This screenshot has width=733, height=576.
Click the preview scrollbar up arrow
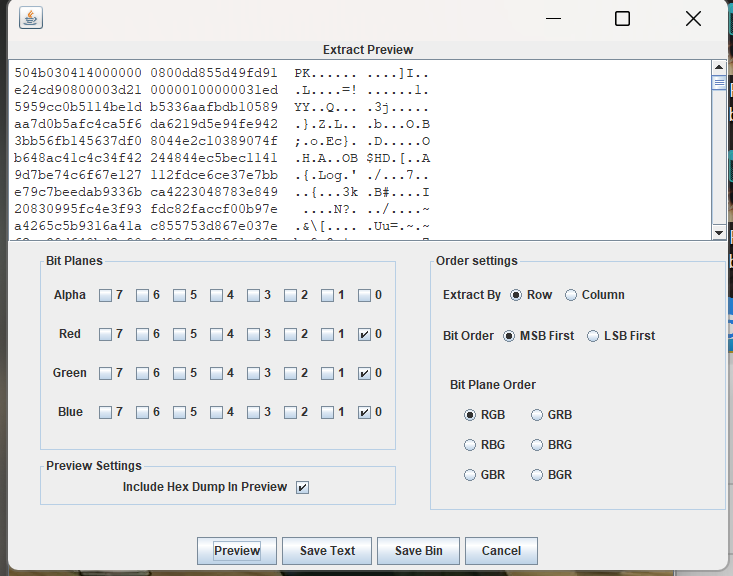point(719,67)
